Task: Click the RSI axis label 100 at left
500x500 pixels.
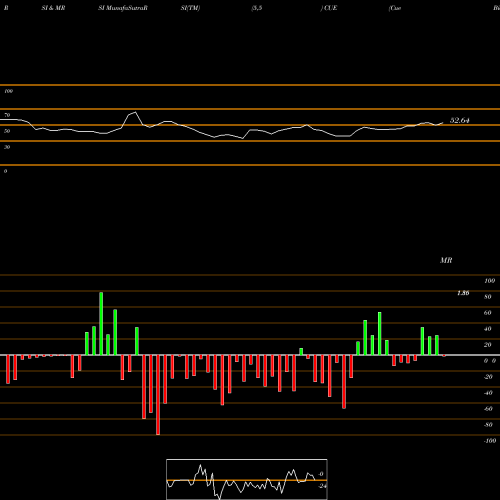Action: pos(8,91)
